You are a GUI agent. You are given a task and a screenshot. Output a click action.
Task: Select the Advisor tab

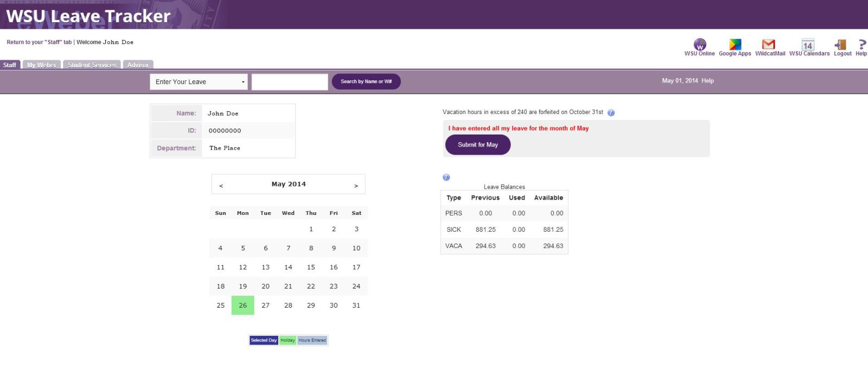pyautogui.click(x=138, y=65)
